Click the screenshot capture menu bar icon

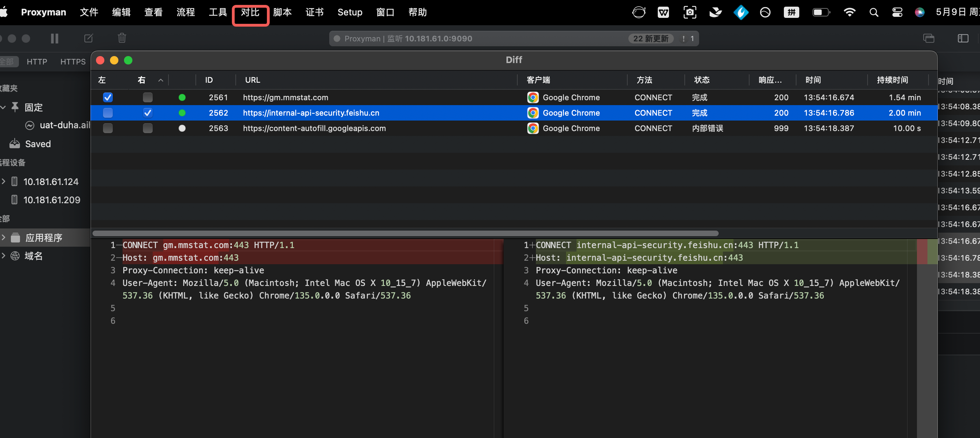pos(690,12)
